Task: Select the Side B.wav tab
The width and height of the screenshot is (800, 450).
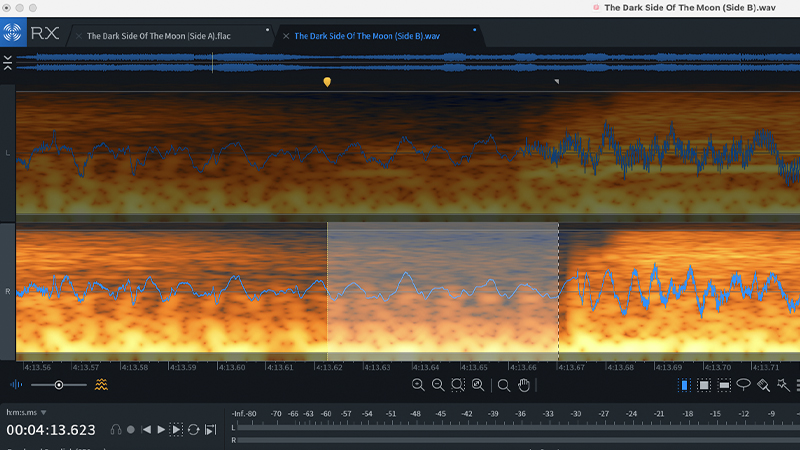Action: pyautogui.click(x=367, y=36)
